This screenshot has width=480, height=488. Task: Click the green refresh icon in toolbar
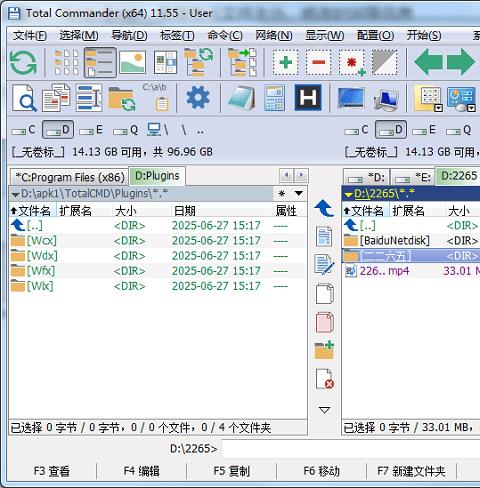click(23, 62)
